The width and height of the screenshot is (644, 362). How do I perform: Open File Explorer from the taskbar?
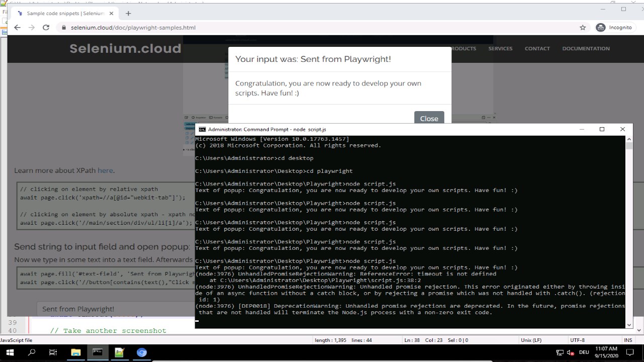(75, 352)
